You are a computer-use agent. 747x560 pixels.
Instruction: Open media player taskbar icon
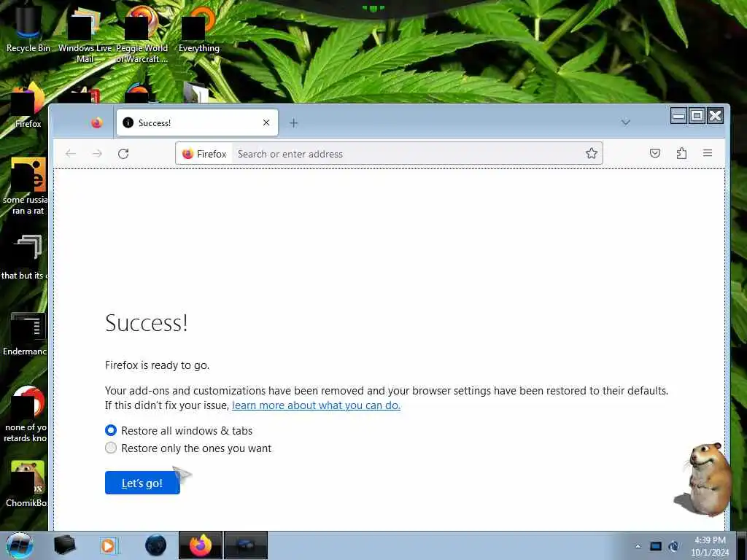pyautogui.click(x=109, y=545)
